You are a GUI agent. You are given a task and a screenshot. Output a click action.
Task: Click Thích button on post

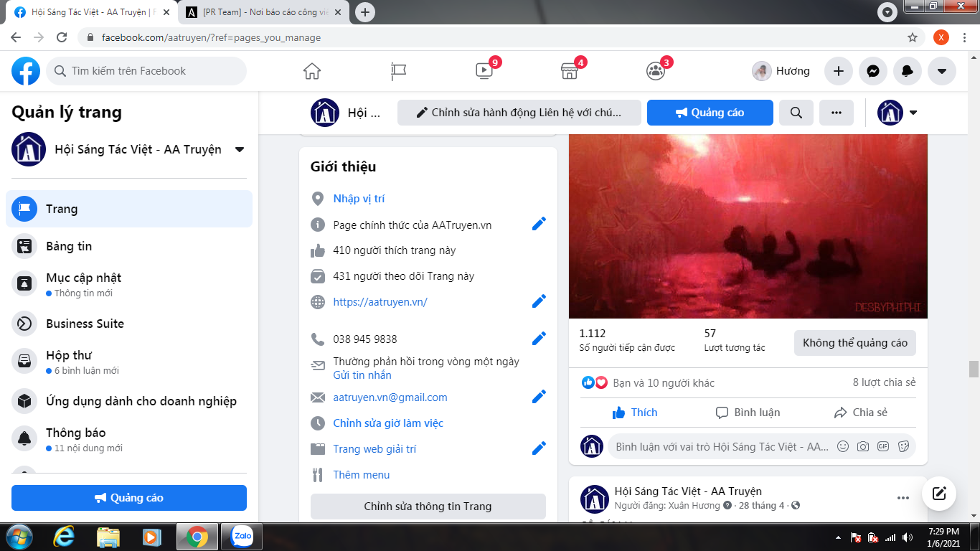pyautogui.click(x=635, y=413)
